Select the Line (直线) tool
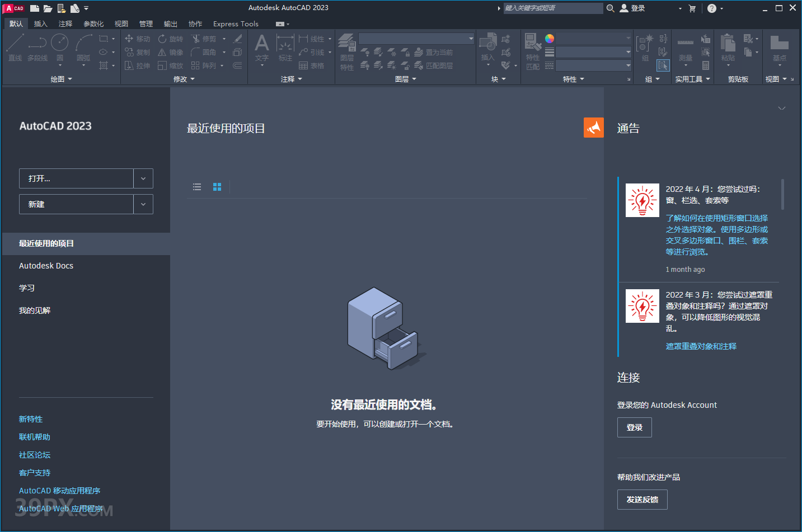 pyautogui.click(x=15, y=48)
